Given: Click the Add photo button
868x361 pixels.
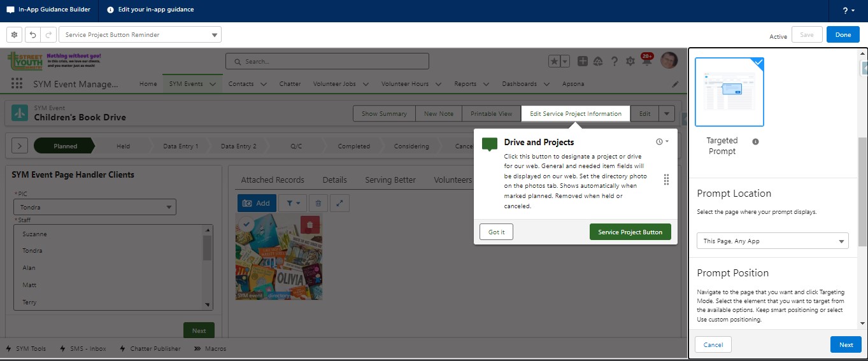Looking at the screenshot, I should click(257, 203).
